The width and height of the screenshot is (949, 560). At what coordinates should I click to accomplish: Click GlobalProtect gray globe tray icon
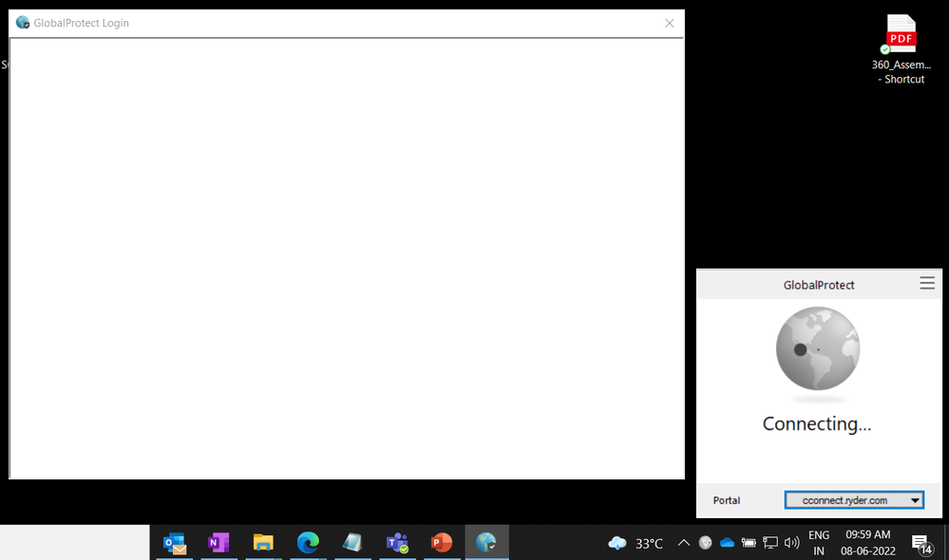point(705,543)
